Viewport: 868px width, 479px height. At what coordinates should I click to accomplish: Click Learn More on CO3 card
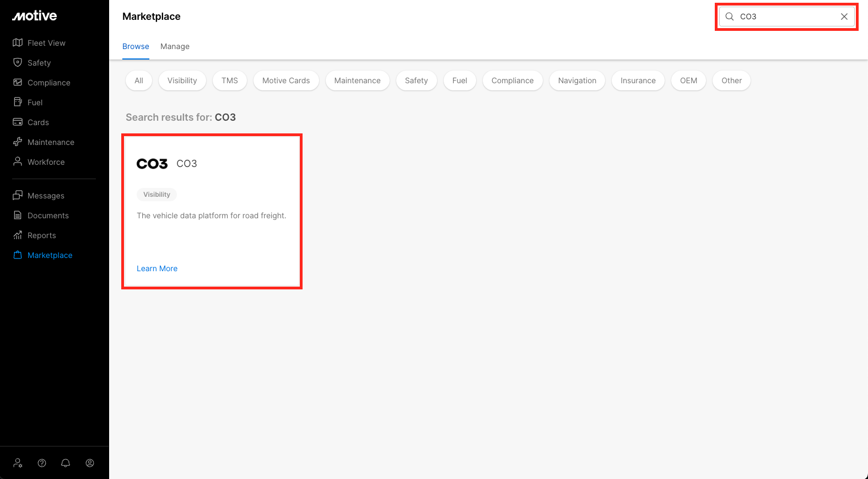(157, 268)
